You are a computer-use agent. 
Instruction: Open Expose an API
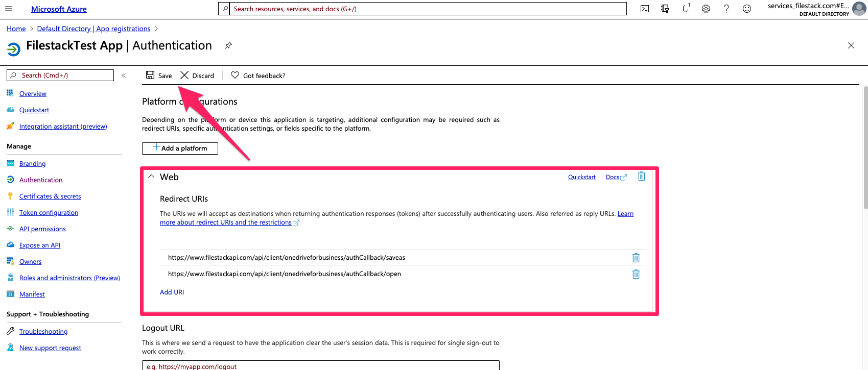40,245
